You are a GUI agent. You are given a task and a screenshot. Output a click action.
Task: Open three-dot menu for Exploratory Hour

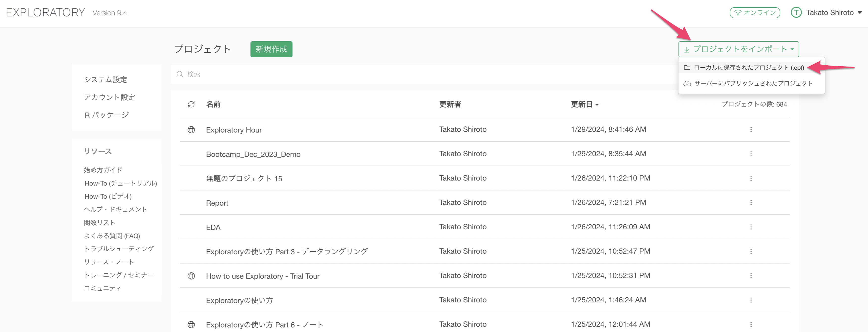(751, 129)
